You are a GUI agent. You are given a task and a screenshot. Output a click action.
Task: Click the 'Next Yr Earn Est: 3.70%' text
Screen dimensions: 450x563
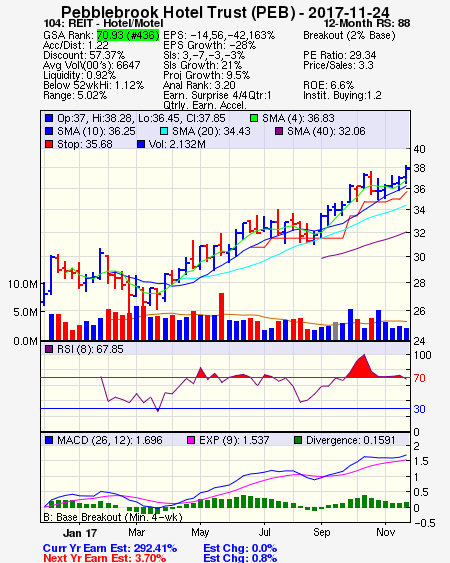coord(105,558)
